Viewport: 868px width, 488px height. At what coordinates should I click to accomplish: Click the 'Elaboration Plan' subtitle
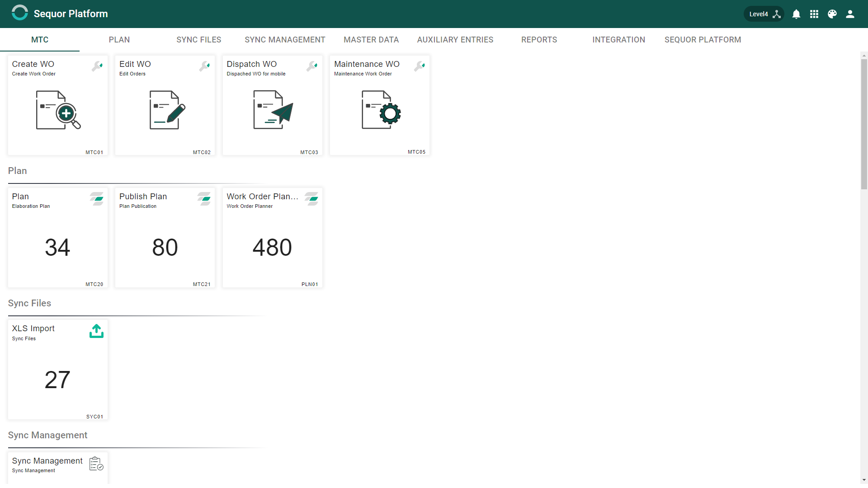coord(31,206)
